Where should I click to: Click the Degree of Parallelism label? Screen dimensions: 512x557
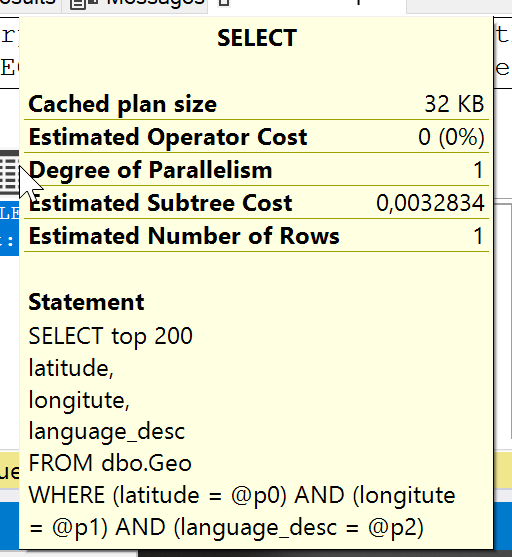150,170
